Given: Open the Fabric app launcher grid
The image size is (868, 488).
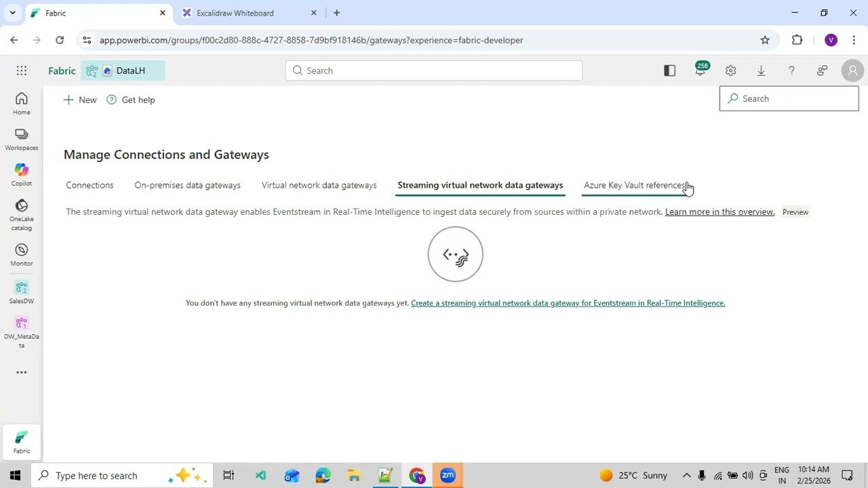Looking at the screenshot, I should [x=22, y=70].
